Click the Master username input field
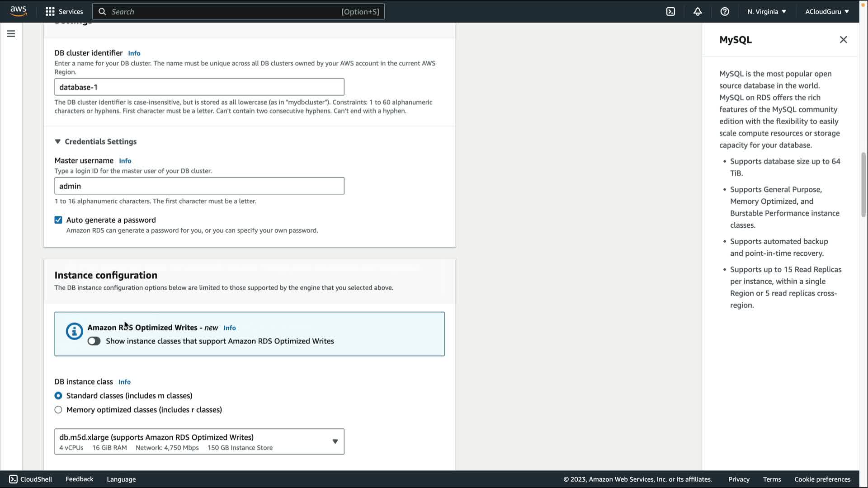 pos(199,186)
